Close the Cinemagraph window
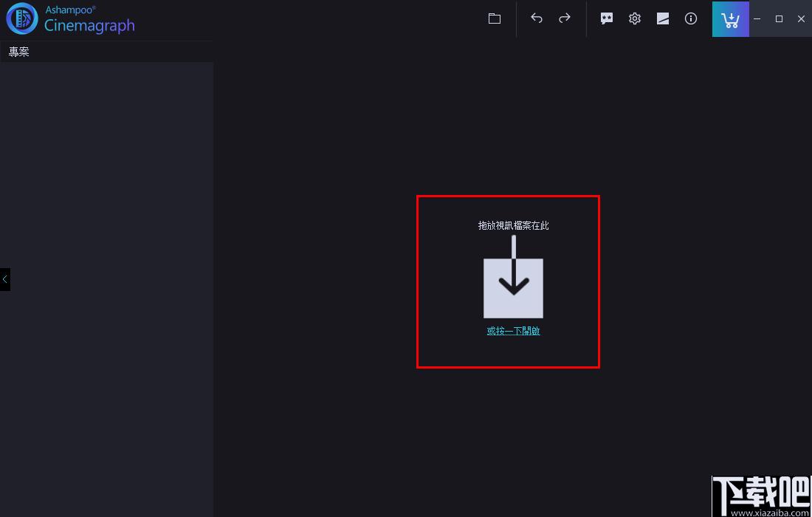This screenshot has width=812, height=517. pyautogui.click(x=801, y=18)
